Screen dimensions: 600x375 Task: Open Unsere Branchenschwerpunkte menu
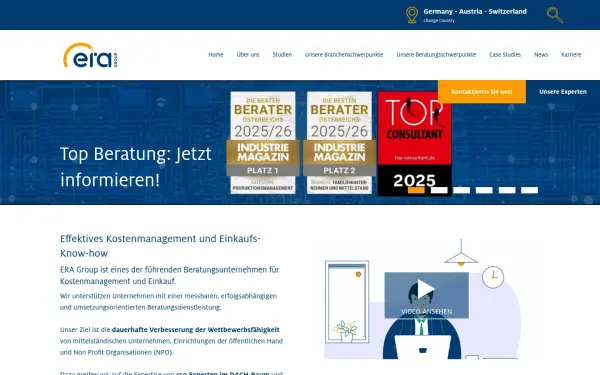(x=344, y=55)
